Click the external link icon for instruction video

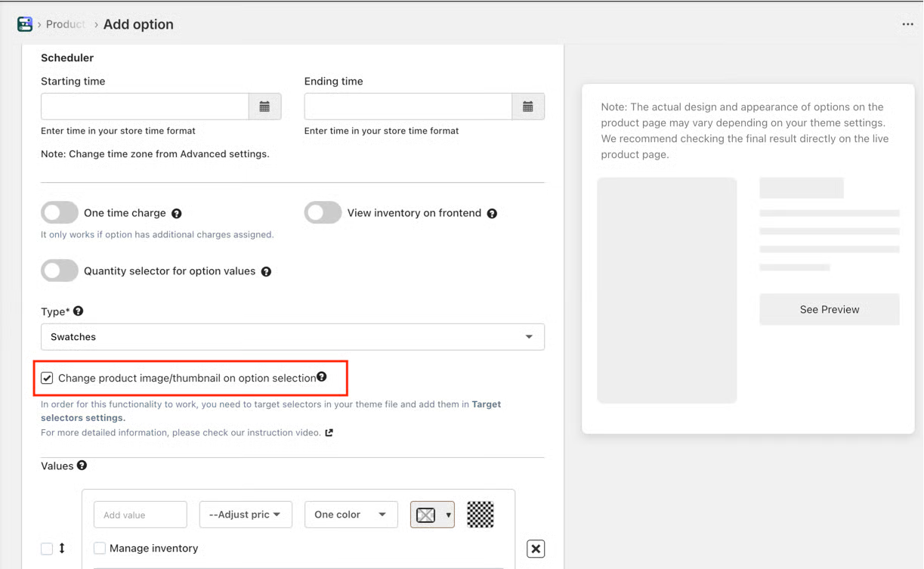click(329, 433)
